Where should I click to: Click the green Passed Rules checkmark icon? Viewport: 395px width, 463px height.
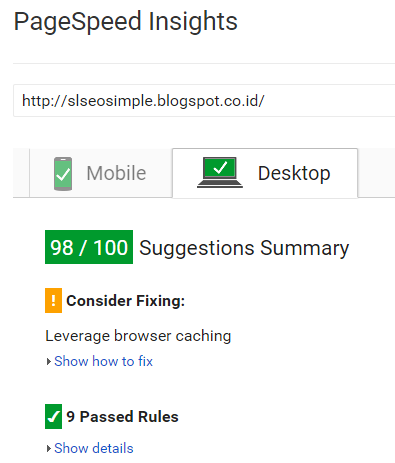click(53, 416)
